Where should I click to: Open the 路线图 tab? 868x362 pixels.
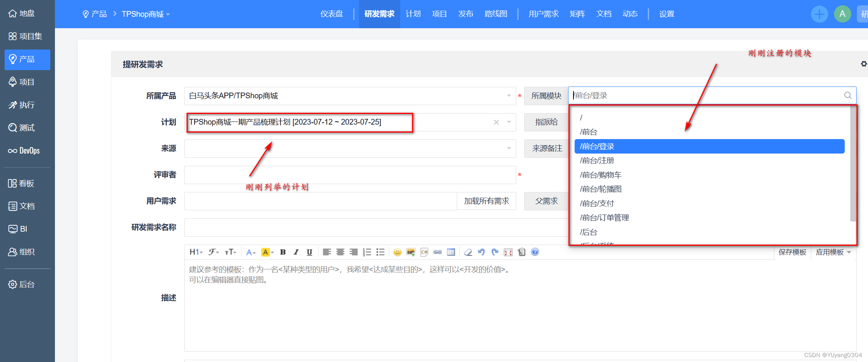click(x=496, y=14)
